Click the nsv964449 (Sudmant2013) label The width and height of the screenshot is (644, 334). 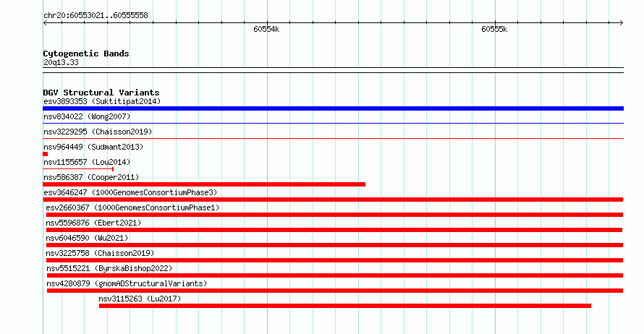[x=93, y=147]
